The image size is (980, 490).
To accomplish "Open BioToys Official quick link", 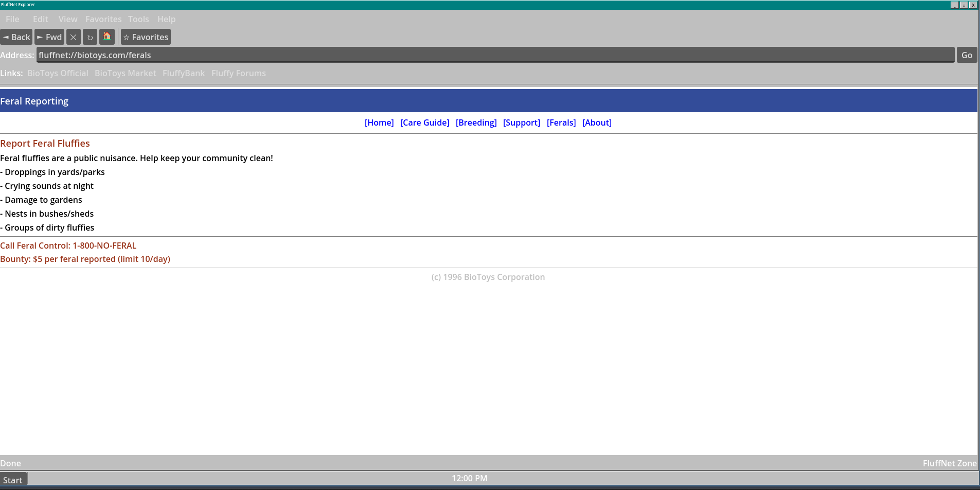I will (x=58, y=73).
